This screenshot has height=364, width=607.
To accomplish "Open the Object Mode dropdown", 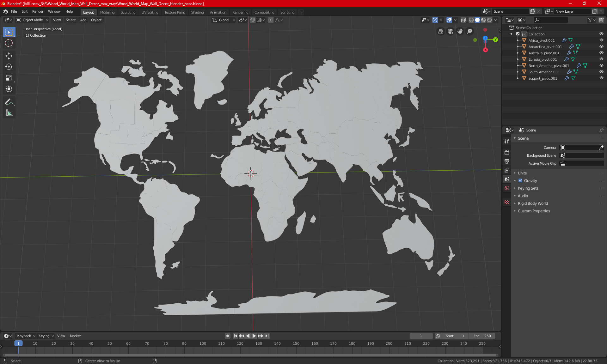I will (32, 20).
